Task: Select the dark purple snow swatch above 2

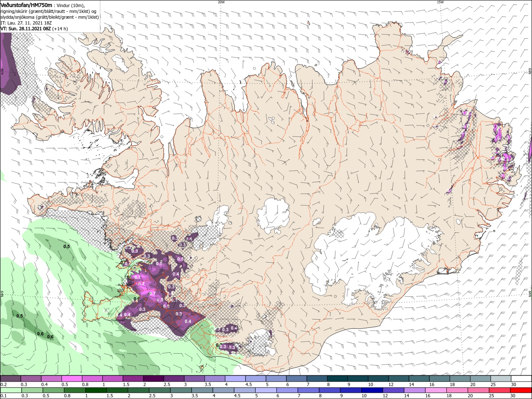Action: 153,379
